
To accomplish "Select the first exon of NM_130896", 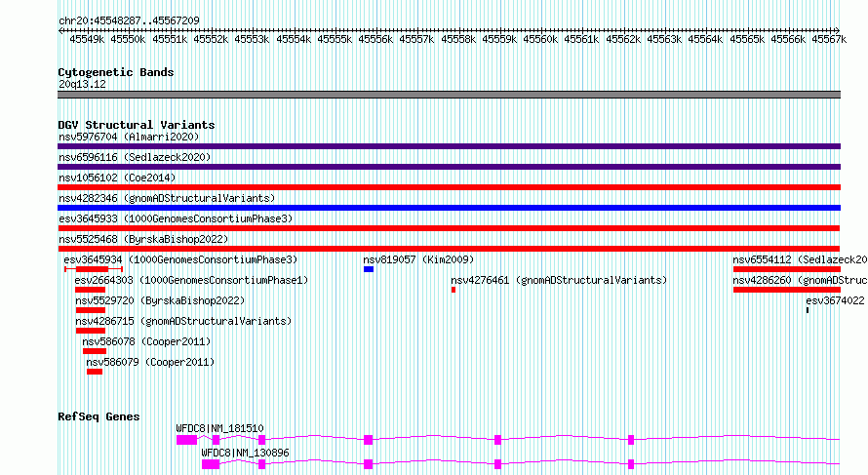I will click(x=211, y=464).
